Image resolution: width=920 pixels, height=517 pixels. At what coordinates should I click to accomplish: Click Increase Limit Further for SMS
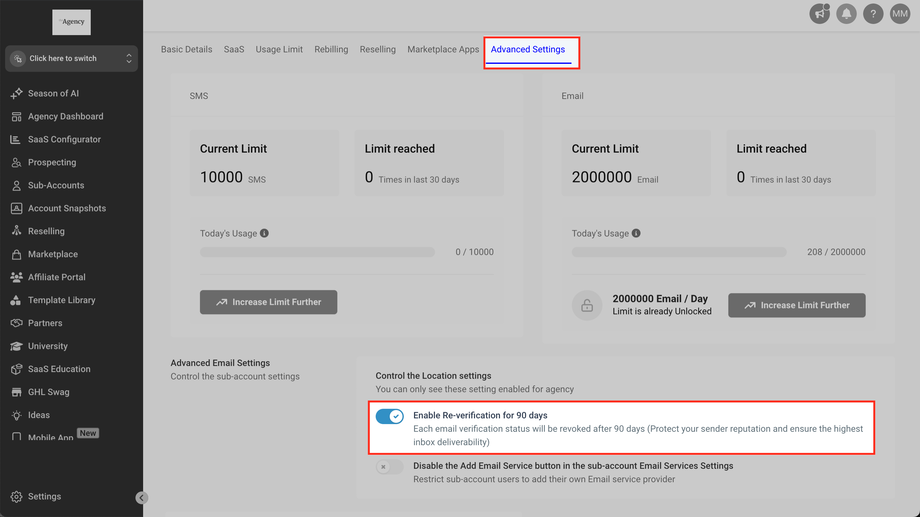268,302
